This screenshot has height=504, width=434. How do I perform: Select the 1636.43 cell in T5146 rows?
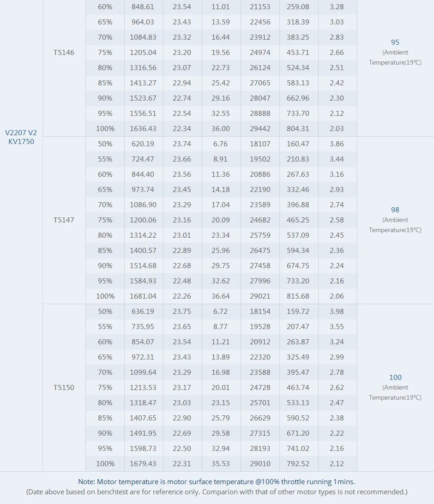click(143, 129)
